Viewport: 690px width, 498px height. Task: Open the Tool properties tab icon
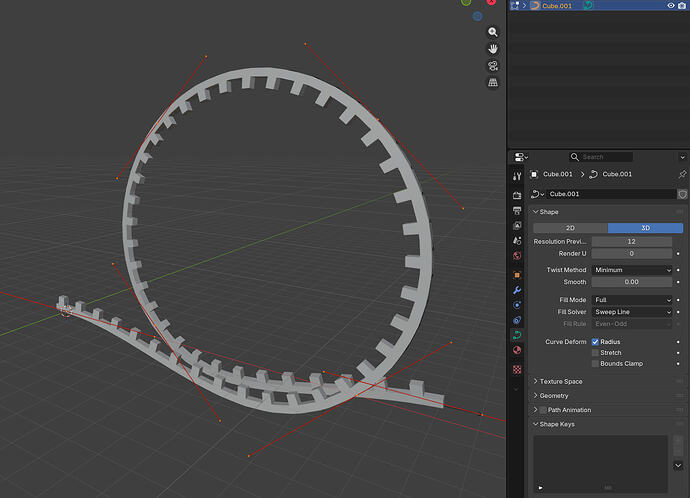(x=517, y=176)
